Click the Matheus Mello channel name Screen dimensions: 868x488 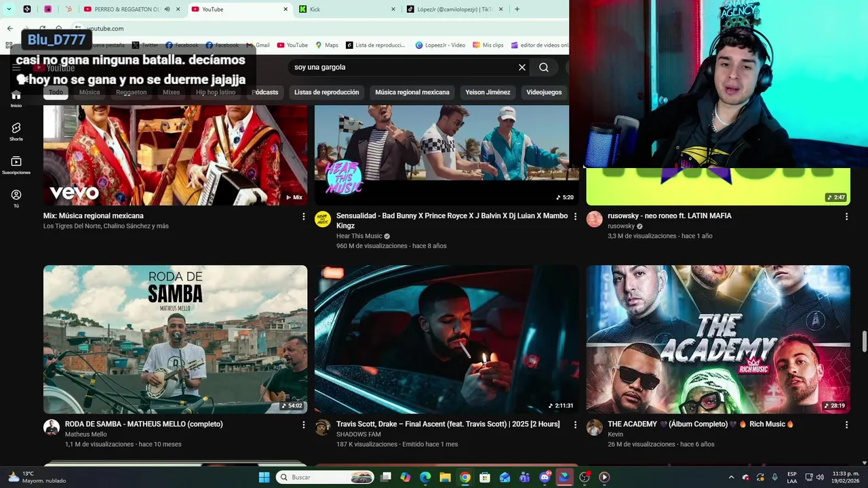pos(86,434)
